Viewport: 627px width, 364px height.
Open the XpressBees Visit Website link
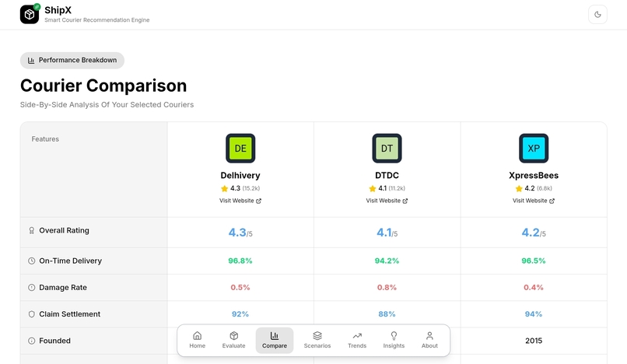click(x=534, y=201)
